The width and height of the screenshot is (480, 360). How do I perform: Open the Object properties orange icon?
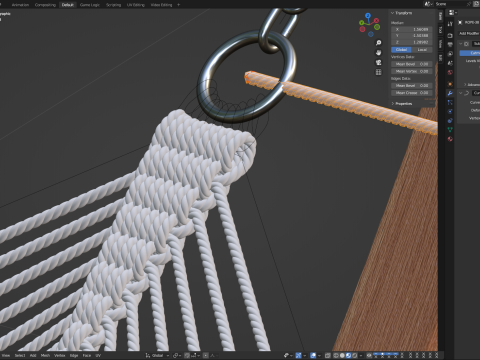(x=450, y=84)
